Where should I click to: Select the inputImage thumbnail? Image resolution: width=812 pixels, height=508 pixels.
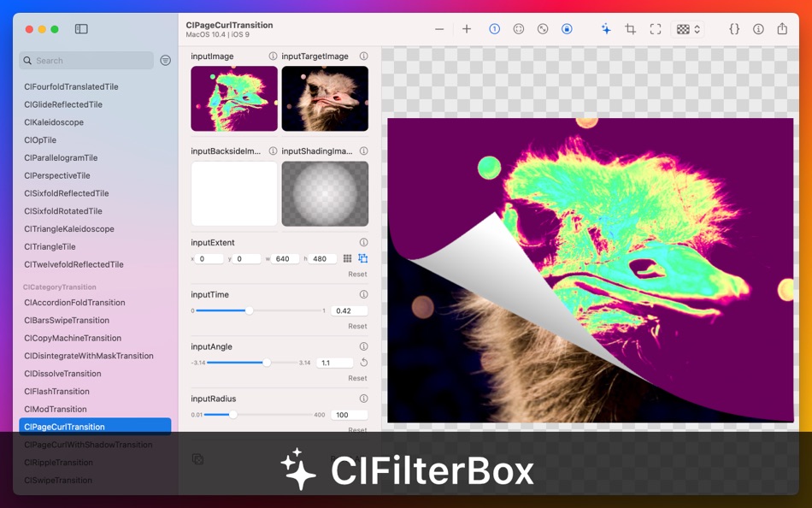tap(234, 98)
